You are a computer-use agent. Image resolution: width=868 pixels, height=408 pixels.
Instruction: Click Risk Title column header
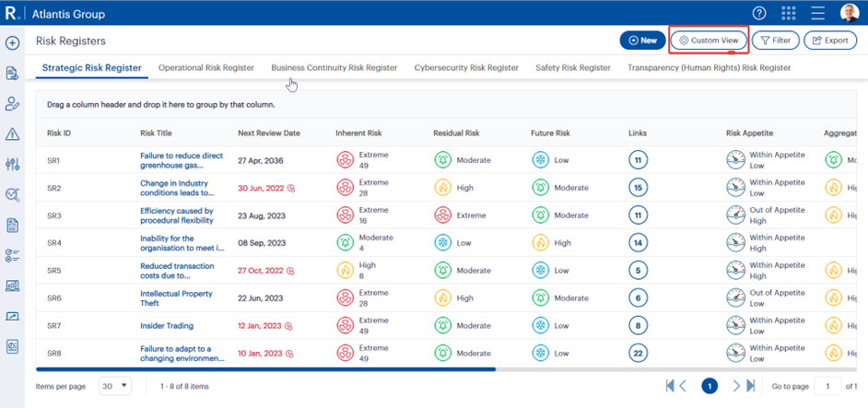[x=156, y=133]
